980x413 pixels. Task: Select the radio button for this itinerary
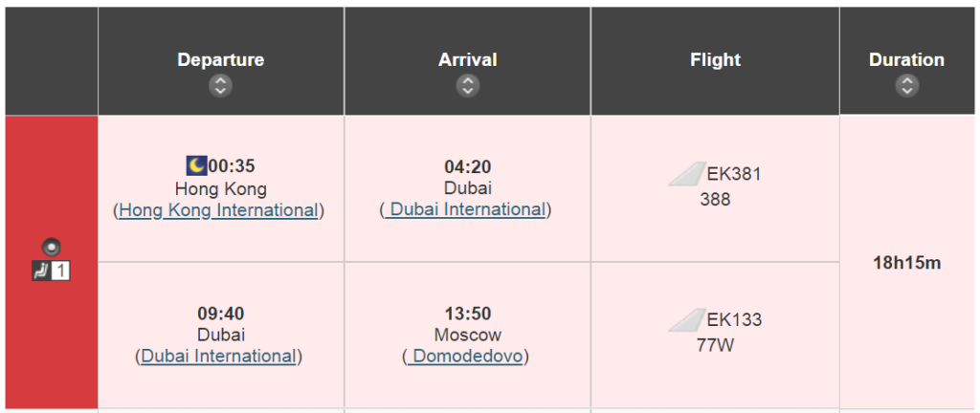click(52, 247)
